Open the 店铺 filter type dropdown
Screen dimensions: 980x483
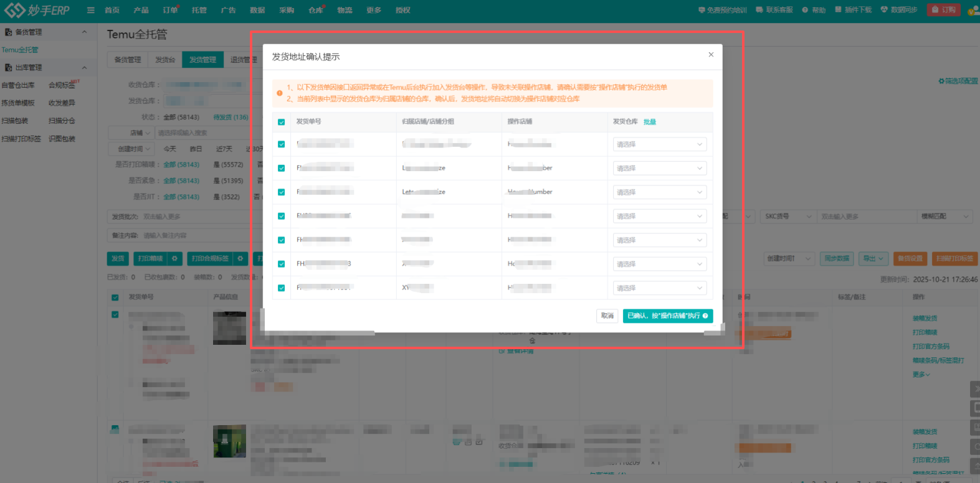click(131, 133)
